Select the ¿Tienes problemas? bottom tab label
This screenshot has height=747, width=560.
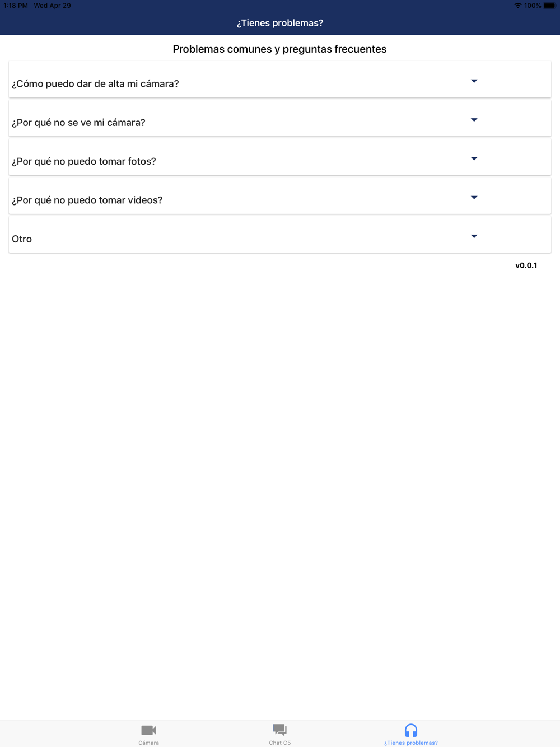411,743
